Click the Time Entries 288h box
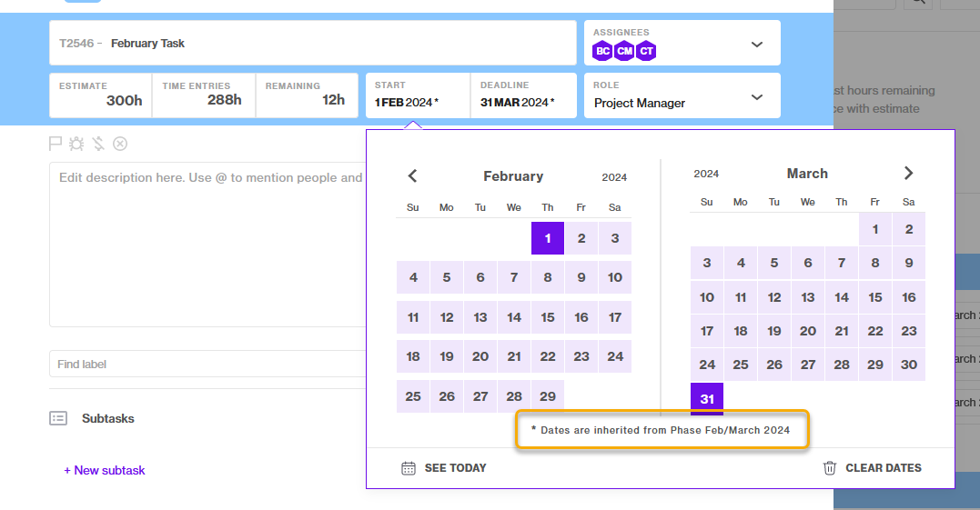 (204, 95)
